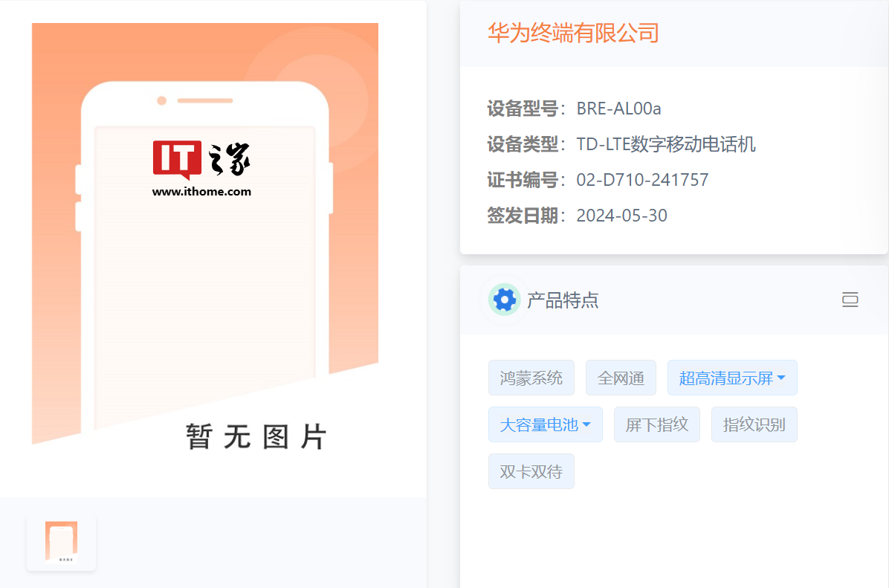Open the small phone thumbnail below the image
Viewport: 889px width, 588px height.
[x=61, y=543]
